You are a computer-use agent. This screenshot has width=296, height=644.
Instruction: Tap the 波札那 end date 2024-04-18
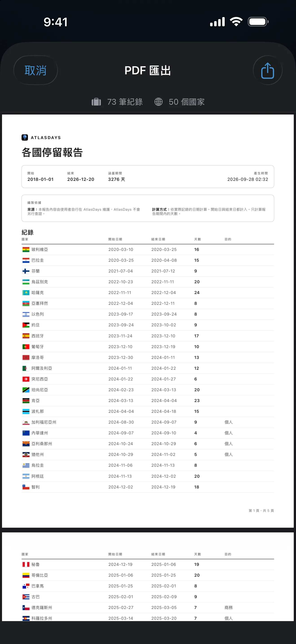164,411
